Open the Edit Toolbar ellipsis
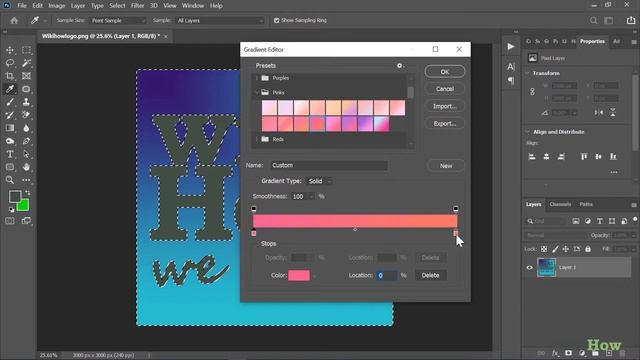The height and width of the screenshot is (360, 640). pos(26,180)
